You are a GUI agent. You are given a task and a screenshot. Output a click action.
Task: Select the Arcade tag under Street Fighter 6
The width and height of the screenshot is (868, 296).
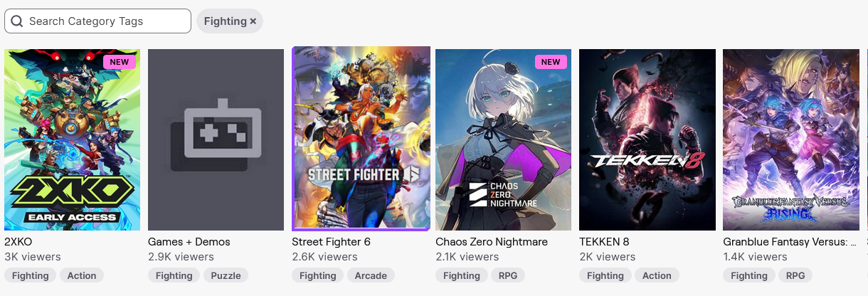pyautogui.click(x=371, y=275)
